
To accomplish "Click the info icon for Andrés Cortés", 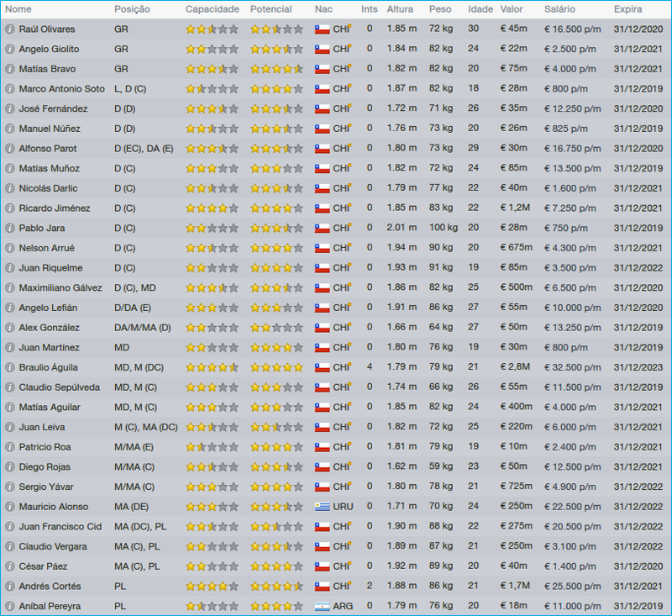I will pos(9,586).
